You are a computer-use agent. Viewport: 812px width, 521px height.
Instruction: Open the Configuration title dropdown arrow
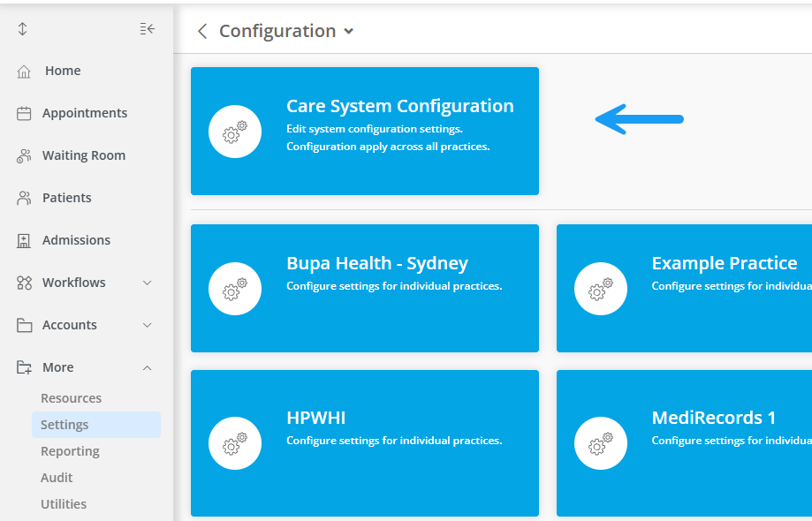(x=349, y=32)
